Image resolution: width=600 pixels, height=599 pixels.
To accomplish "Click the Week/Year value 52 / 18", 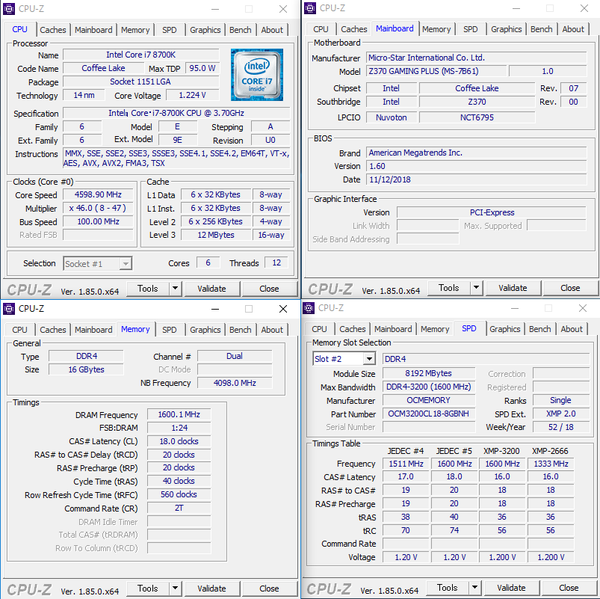I will [561, 427].
